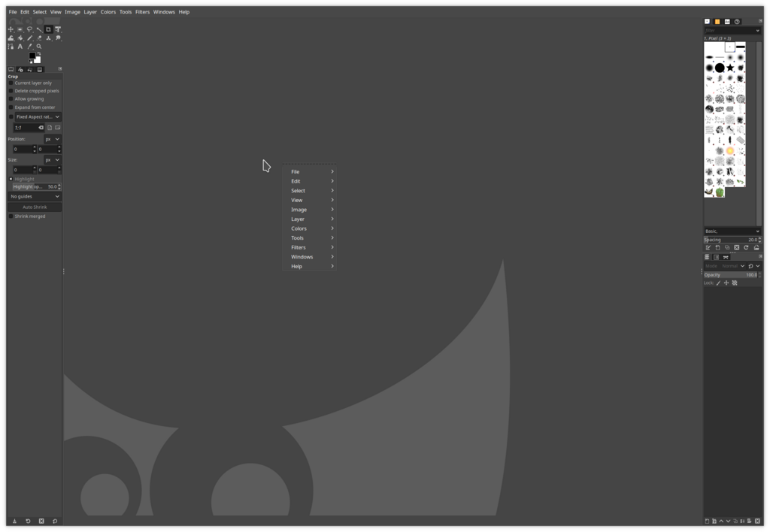Select the Zoom magnifier tool
This screenshot has width=770, height=532.
click(x=39, y=47)
